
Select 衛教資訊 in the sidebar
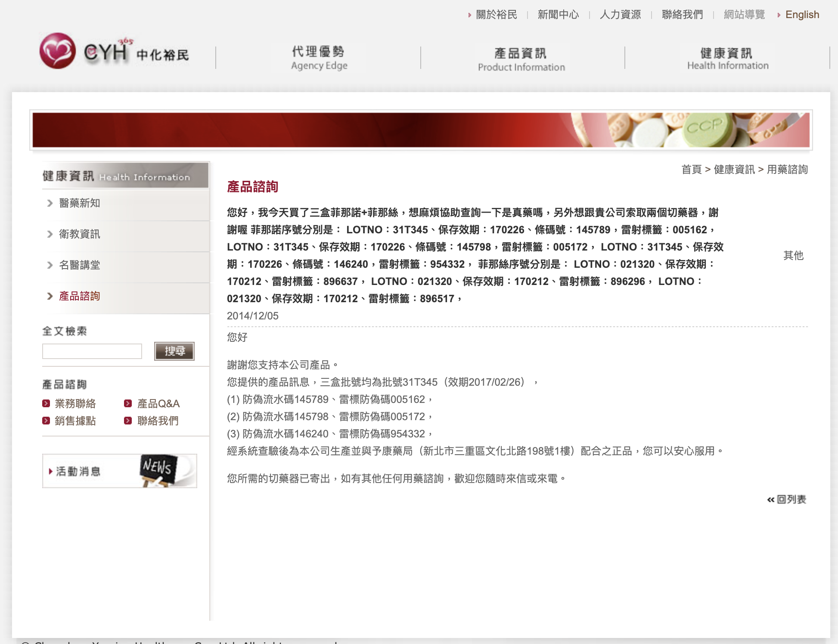coord(79,234)
